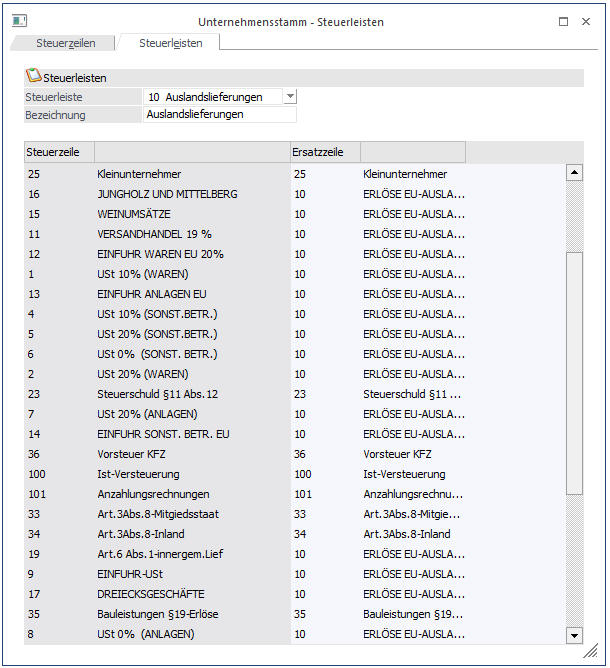610x668 pixels.
Task: Click the vertical scrollbar thumb
Action: click(x=574, y=370)
